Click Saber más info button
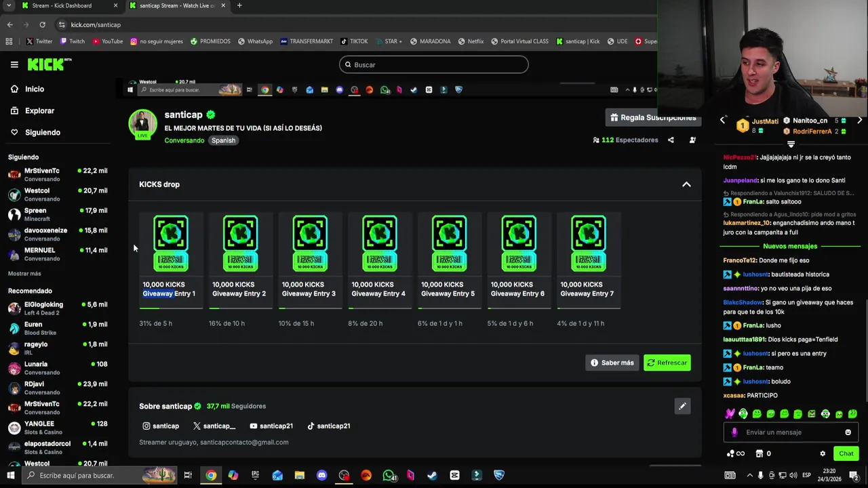 tap(612, 363)
